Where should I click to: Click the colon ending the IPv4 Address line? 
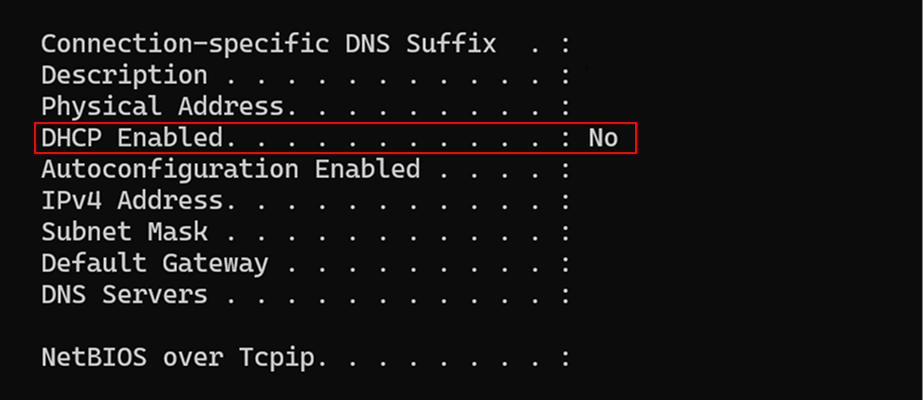tap(566, 202)
